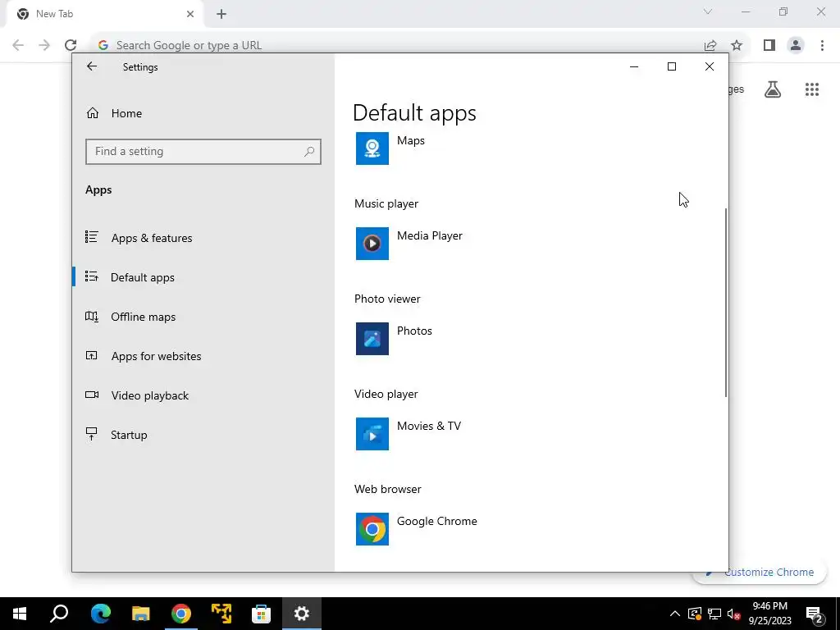Click the Apps for websites icon
Image resolution: width=840 pixels, height=630 pixels.
click(92, 355)
